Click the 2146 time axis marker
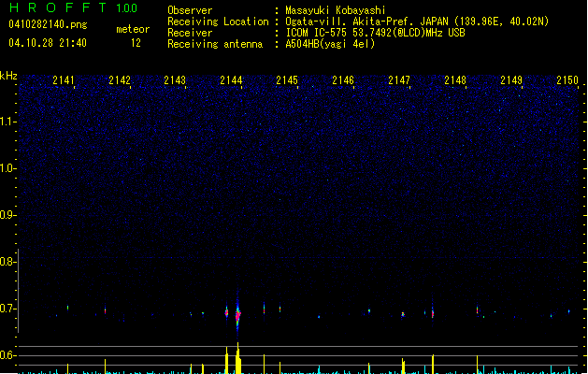Viewport: 588px width, 374px height. coord(343,79)
